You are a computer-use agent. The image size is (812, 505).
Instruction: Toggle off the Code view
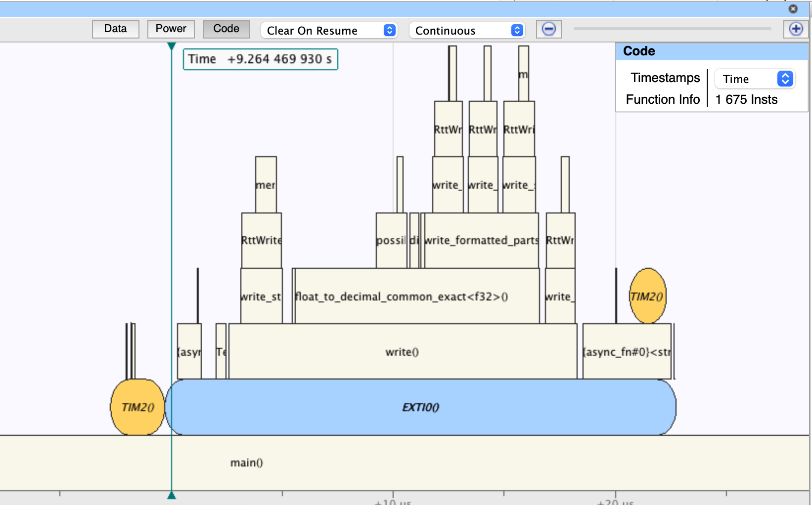coord(226,29)
